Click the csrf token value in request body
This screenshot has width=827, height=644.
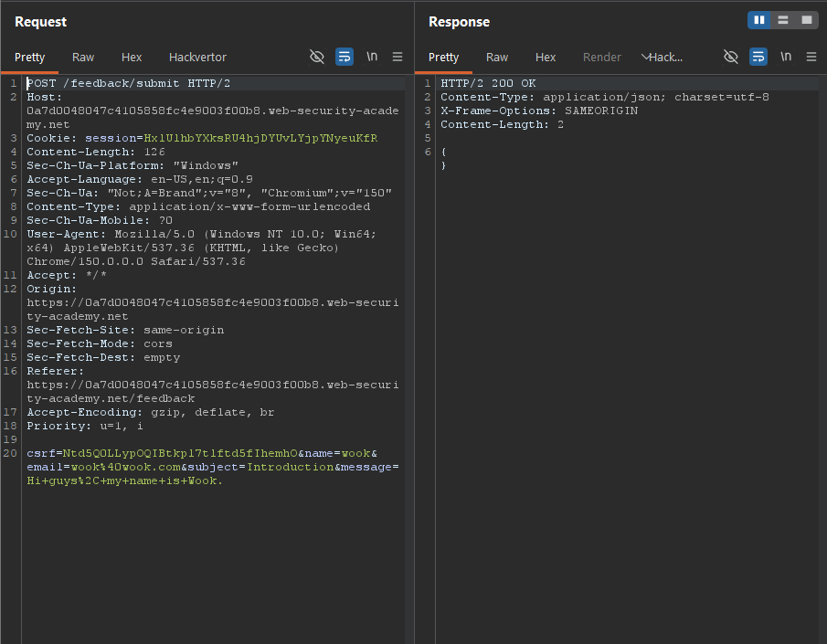(180, 453)
